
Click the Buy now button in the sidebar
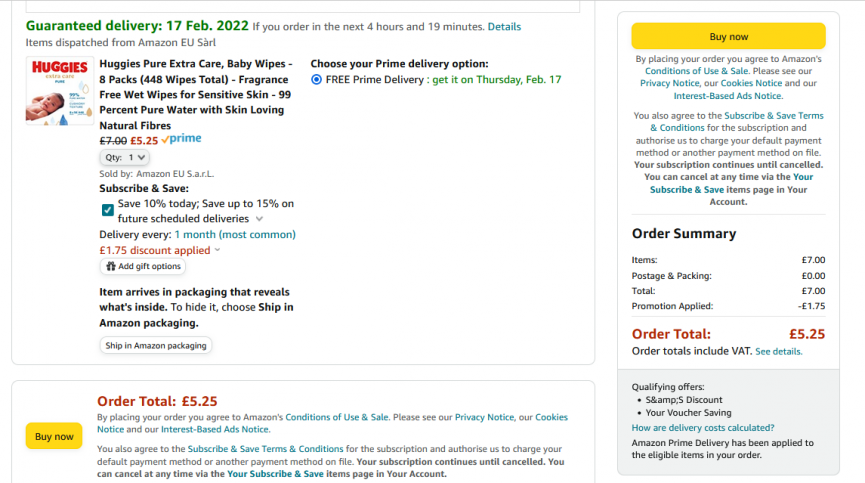click(728, 36)
